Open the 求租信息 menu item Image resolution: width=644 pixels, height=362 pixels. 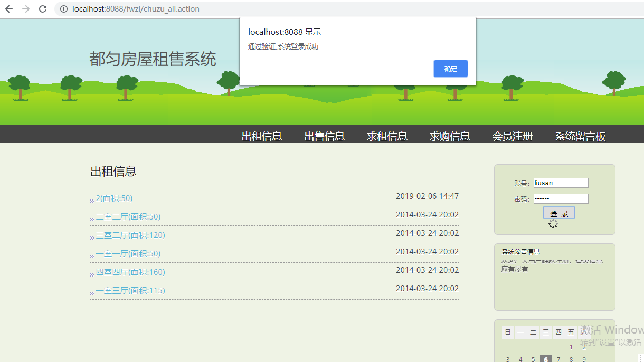tap(387, 136)
